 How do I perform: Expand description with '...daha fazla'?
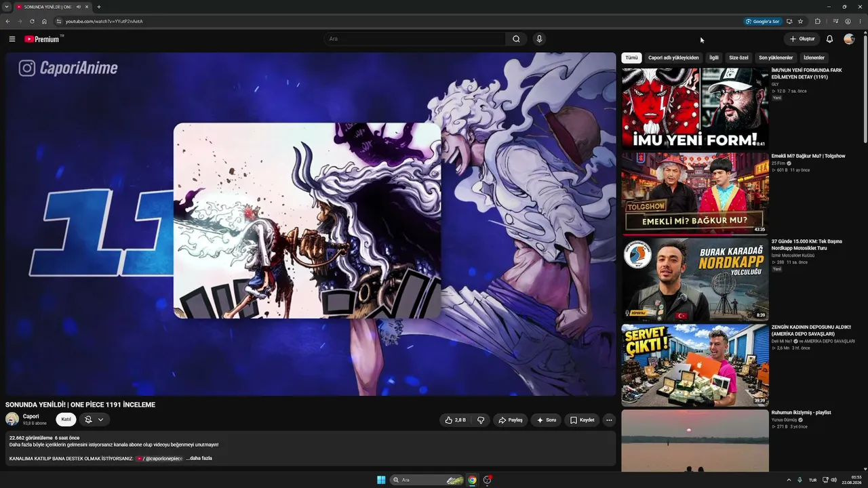[x=200, y=458]
